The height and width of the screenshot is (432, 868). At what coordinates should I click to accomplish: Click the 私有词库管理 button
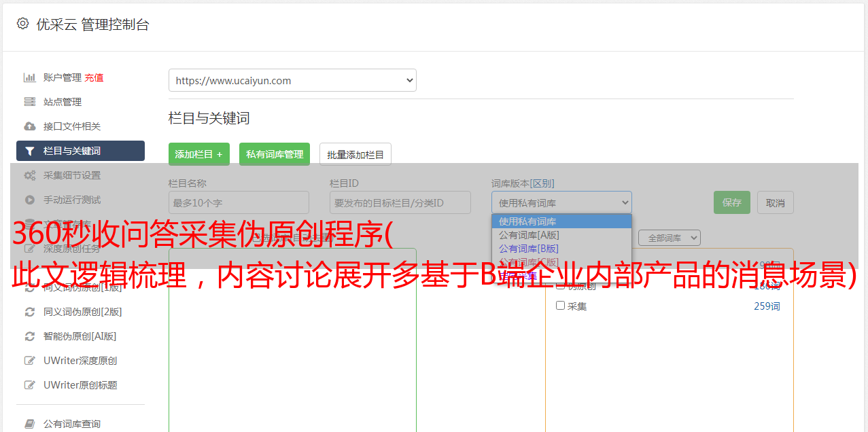[275, 154]
